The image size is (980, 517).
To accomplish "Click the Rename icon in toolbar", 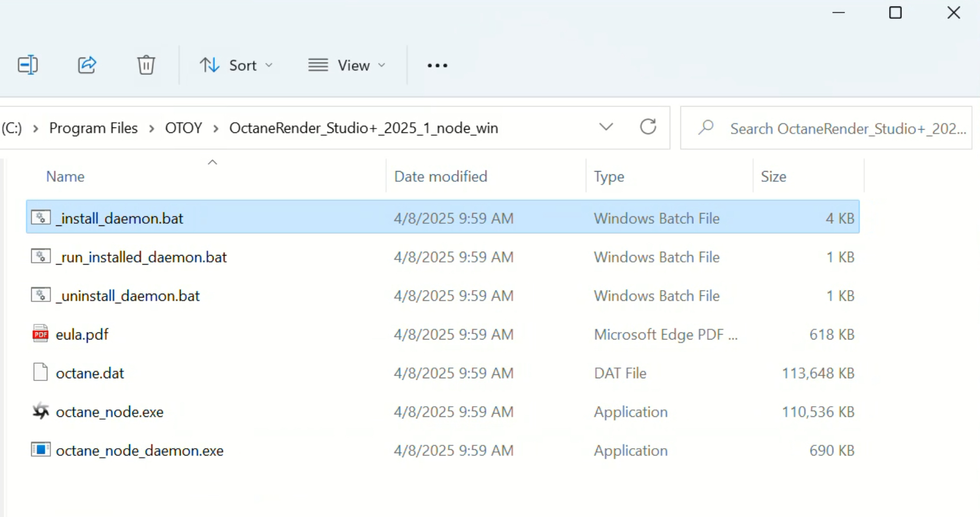I will (27, 65).
